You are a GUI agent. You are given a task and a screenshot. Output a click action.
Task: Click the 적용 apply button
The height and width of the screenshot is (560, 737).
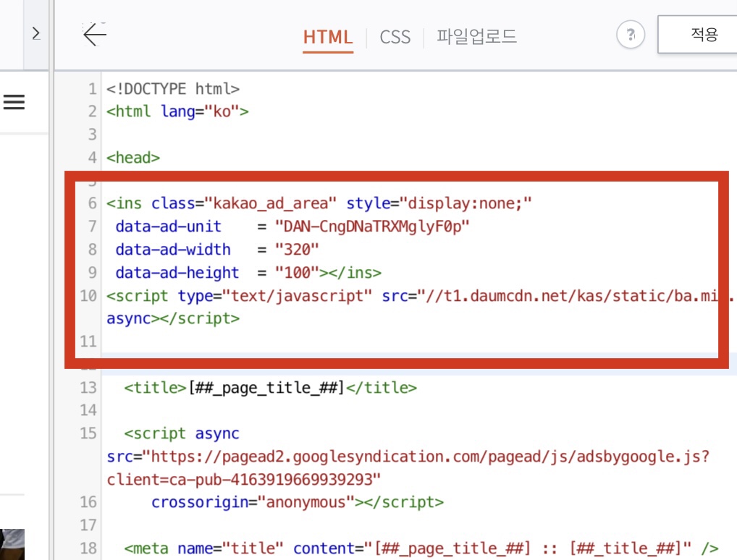tap(698, 34)
